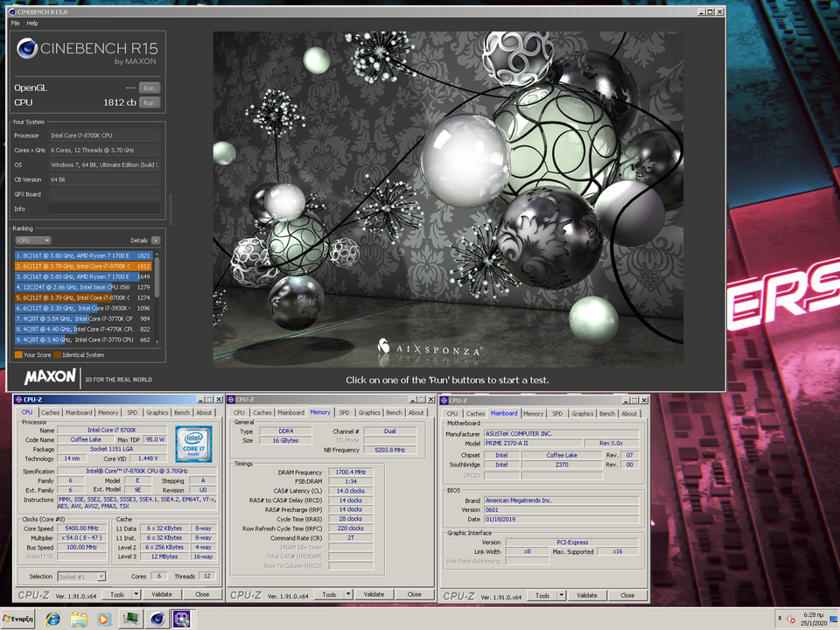The width and height of the screenshot is (840, 630).
Task: Open the File menu in Cinebench
Action: (15, 23)
